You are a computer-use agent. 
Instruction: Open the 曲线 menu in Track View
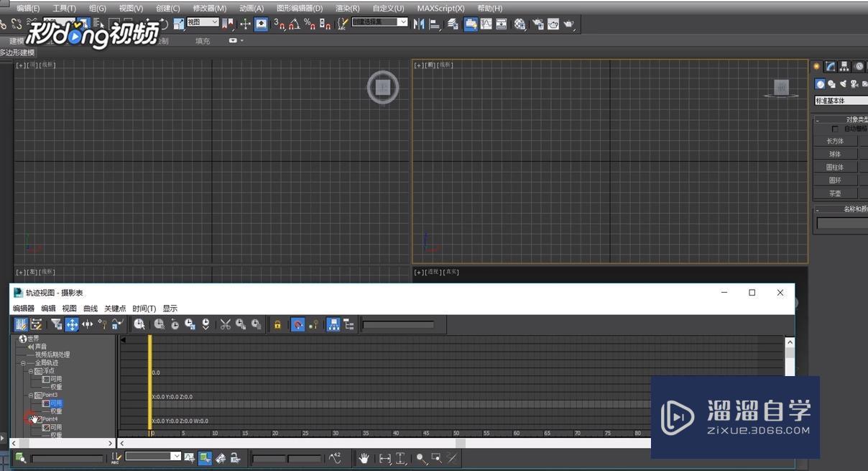click(x=91, y=308)
